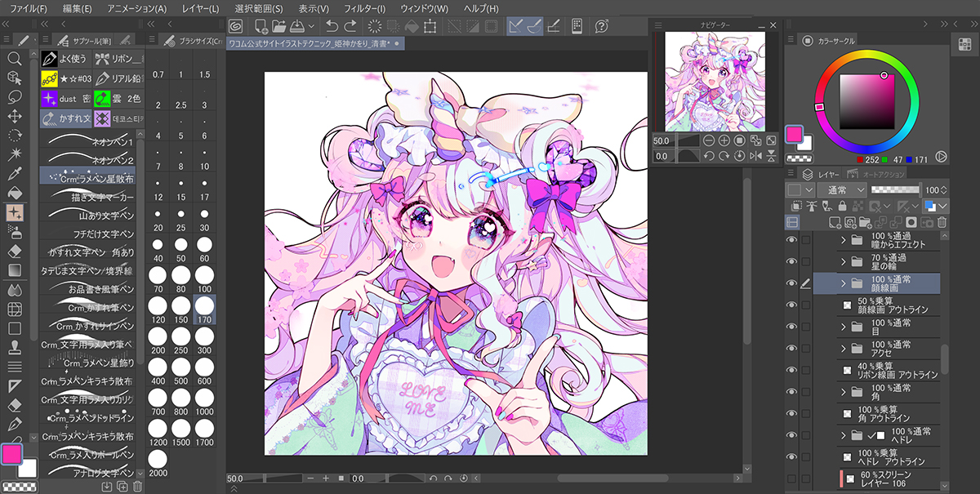Click the Undo arrow in toolbar
980x494 pixels.
[x=331, y=26]
